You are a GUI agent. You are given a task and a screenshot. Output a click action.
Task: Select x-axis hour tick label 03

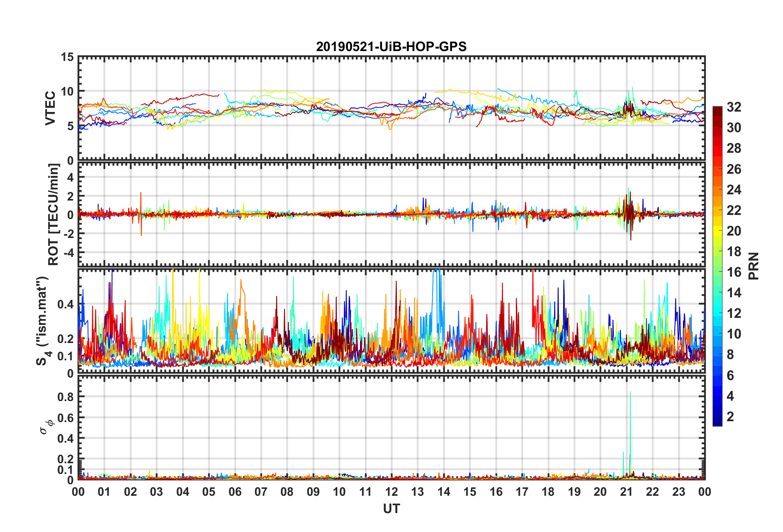pyautogui.click(x=156, y=492)
